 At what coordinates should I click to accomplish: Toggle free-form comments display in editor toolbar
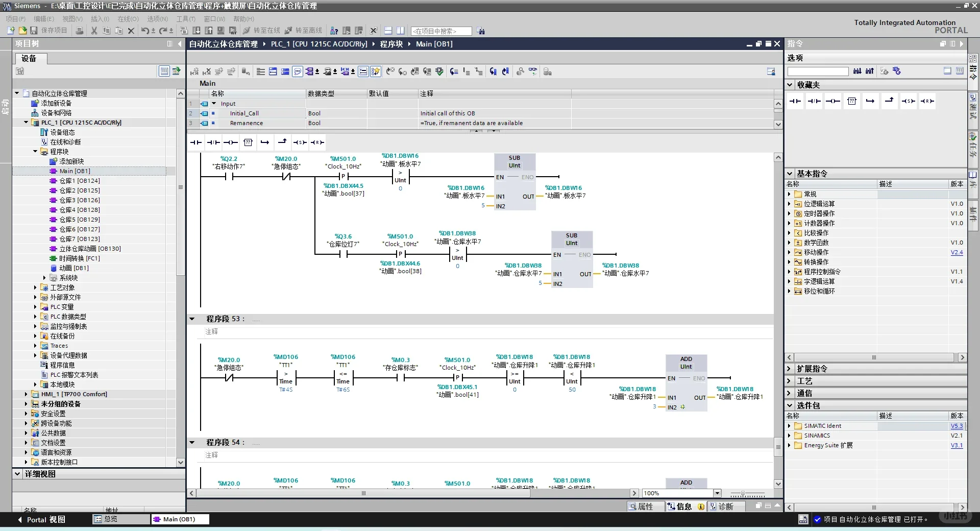click(x=298, y=71)
